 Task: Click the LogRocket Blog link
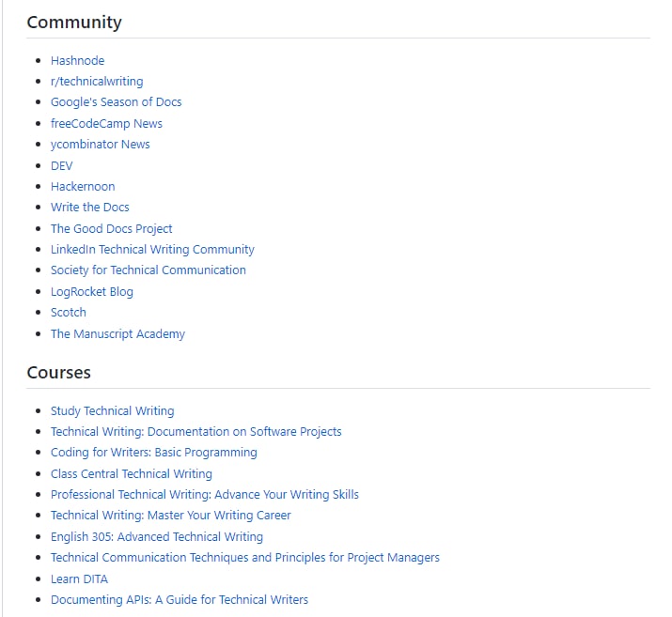coord(91,291)
